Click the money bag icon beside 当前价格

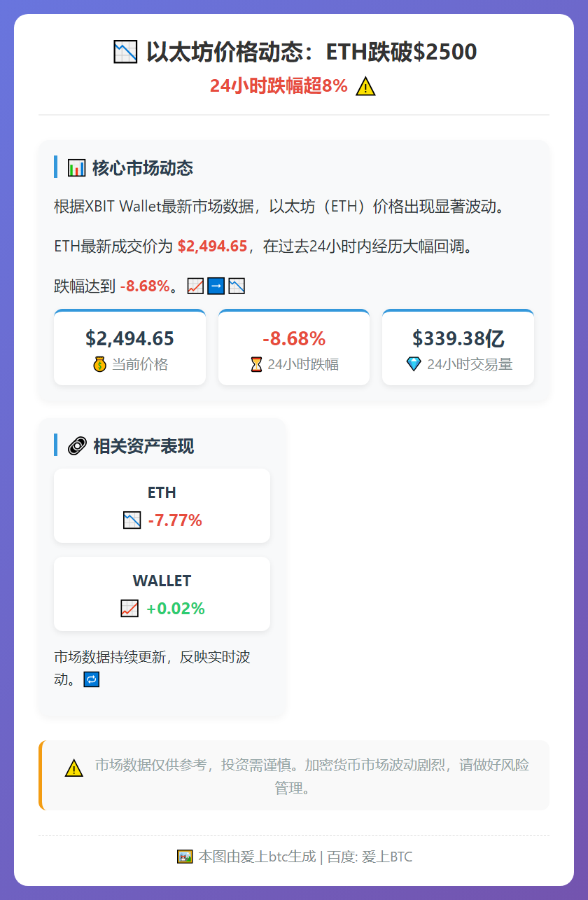click(x=99, y=364)
